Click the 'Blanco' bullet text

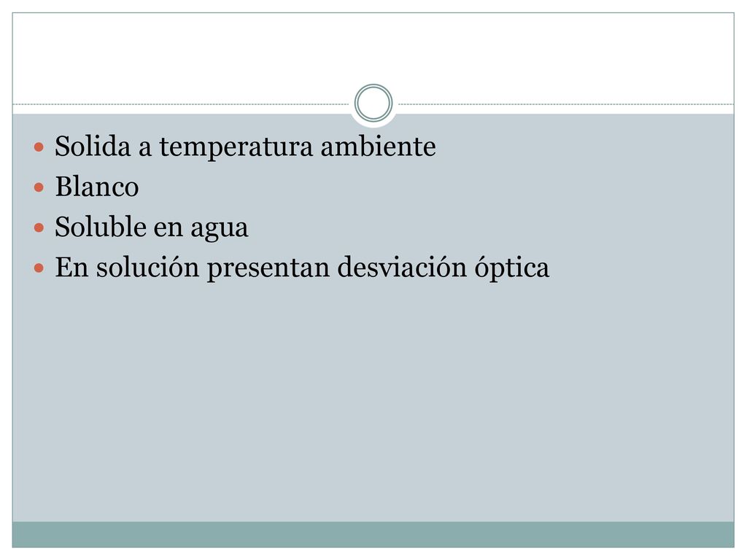click(x=97, y=187)
